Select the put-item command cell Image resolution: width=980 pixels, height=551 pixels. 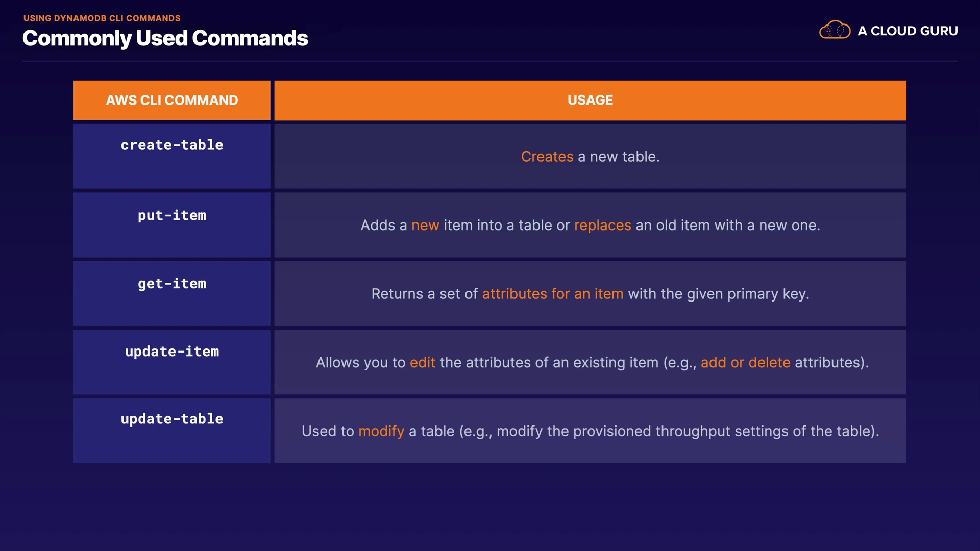(x=171, y=224)
